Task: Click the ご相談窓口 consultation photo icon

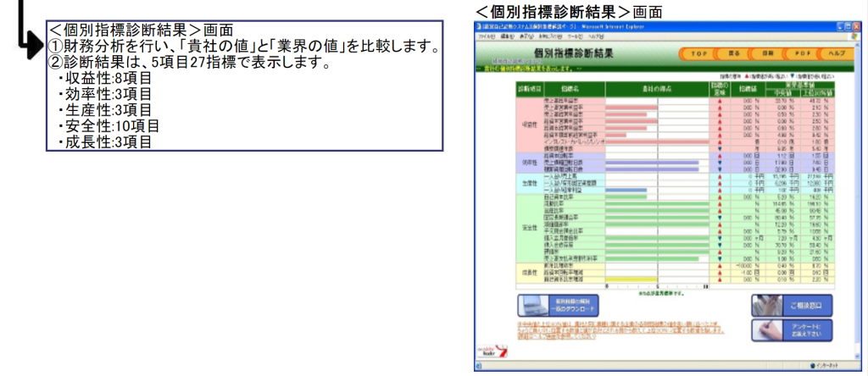Action: click(766, 305)
